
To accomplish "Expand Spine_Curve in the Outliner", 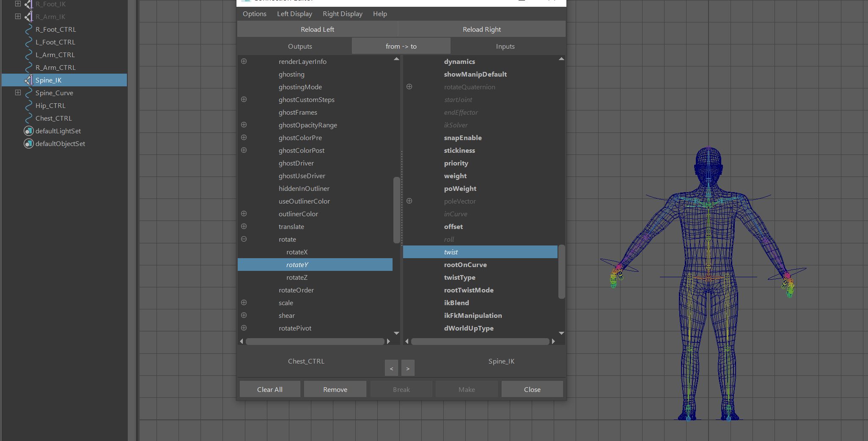I will click(18, 93).
